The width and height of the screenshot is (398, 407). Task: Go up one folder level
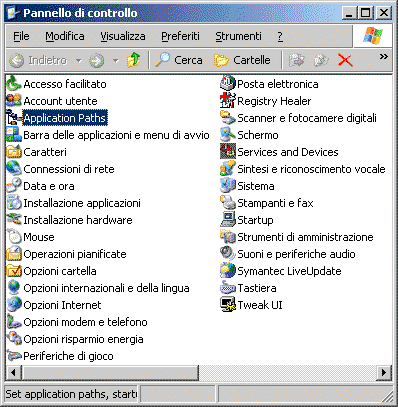coord(134,60)
